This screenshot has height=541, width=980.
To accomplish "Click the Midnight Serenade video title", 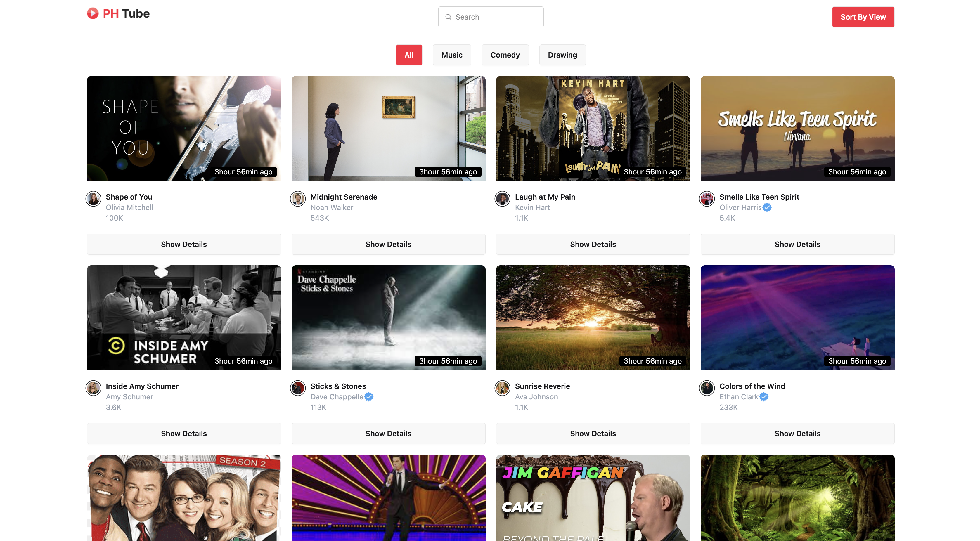I will coord(344,197).
